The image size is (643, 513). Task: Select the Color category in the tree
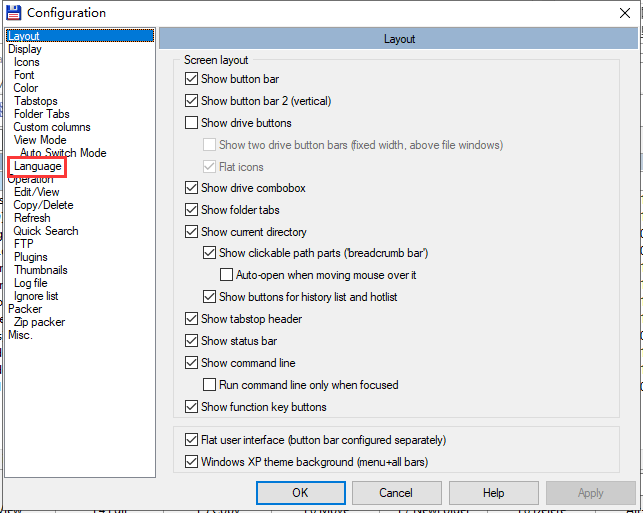(26, 88)
